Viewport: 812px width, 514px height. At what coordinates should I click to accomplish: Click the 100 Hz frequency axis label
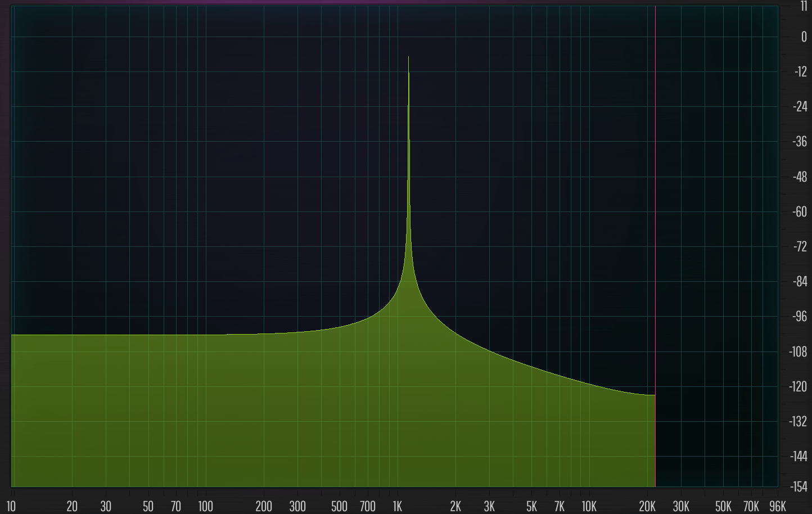coord(205,506)
